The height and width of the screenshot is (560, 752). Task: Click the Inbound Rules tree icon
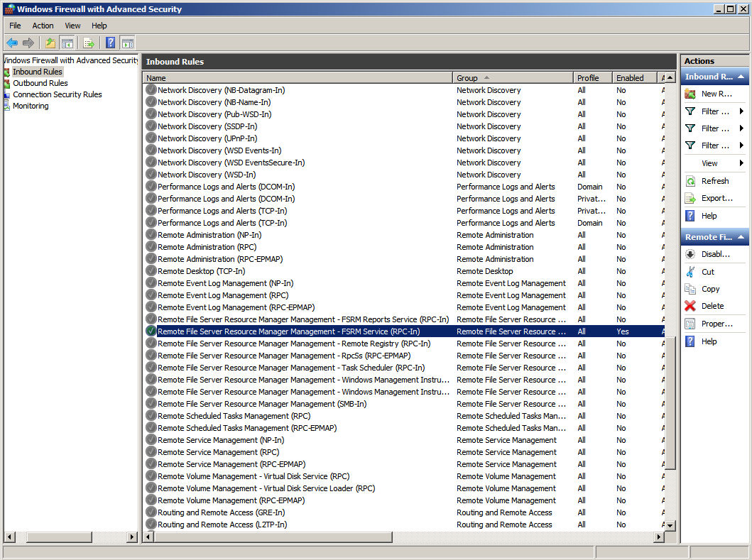click(6, 72)
